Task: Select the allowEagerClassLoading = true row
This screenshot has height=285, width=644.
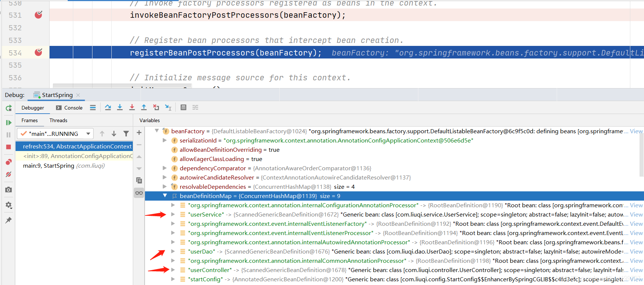Action: coord(394,159)
